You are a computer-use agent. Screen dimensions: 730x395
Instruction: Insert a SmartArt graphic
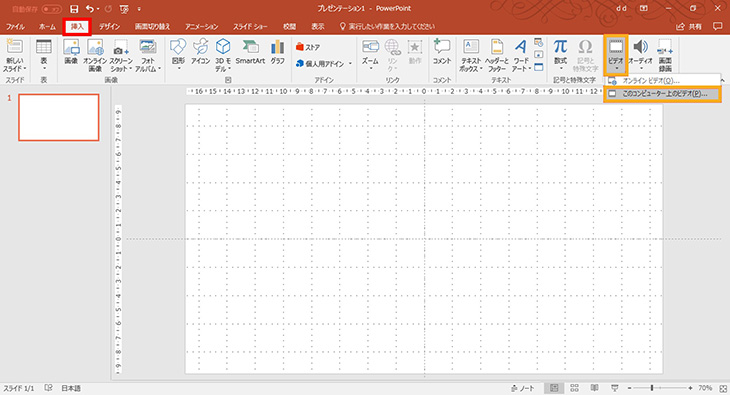pos(250,52)
